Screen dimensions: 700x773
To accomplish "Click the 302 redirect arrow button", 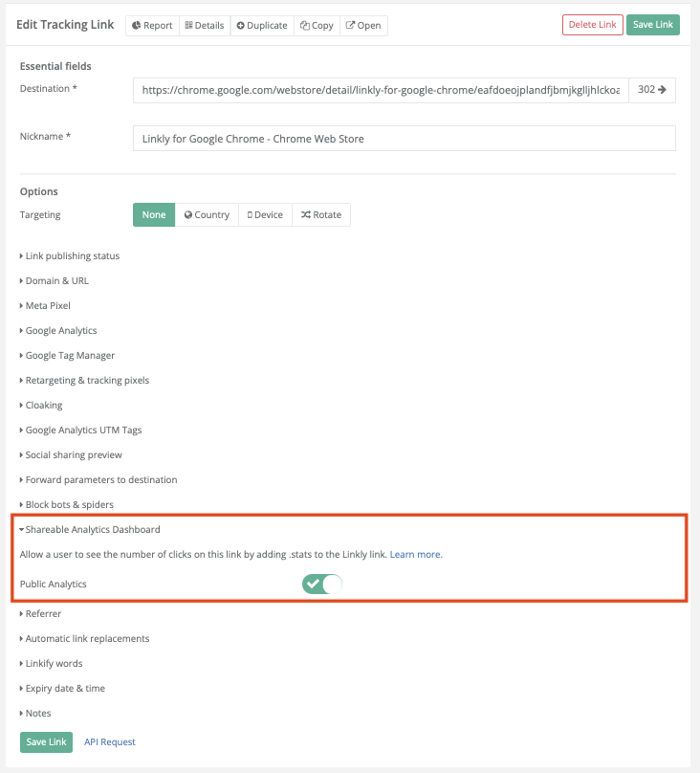I will 652,90.
